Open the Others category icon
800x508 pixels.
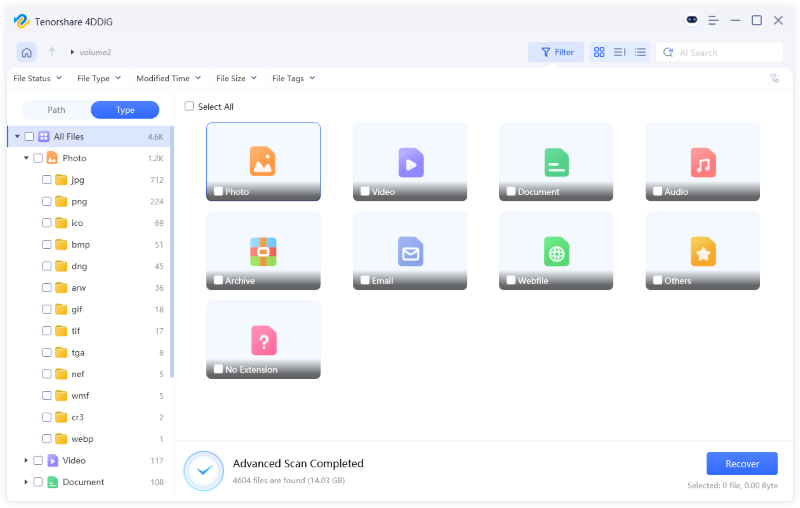click(x=703, y=251)
